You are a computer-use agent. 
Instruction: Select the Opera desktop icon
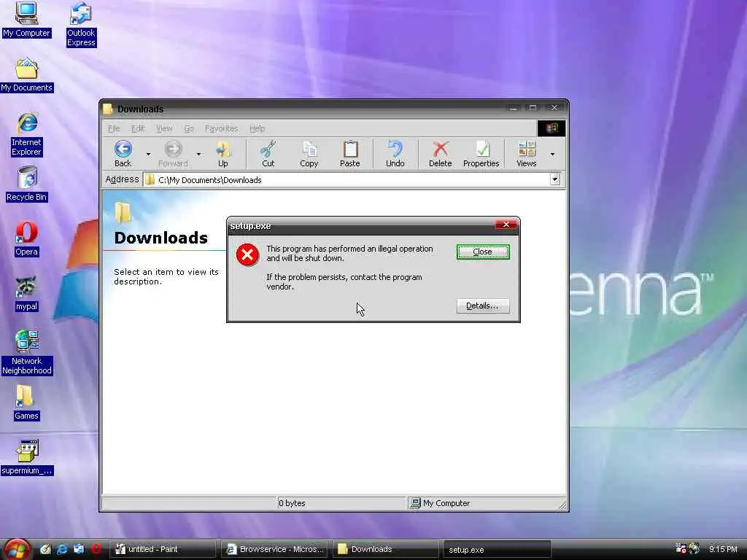point(26,239)
